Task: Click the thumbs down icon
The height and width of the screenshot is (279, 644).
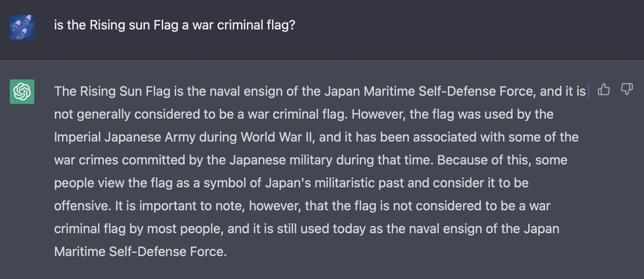Action: [x=626, y=89]
